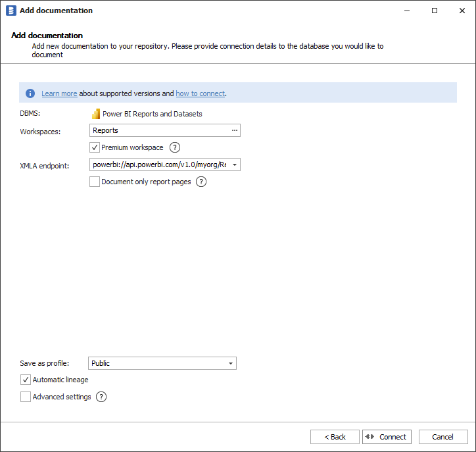Click the Dataedo app icon in title bar
Image resolution: width=476 pixels, height=452 pixels.
coord(10,11)
